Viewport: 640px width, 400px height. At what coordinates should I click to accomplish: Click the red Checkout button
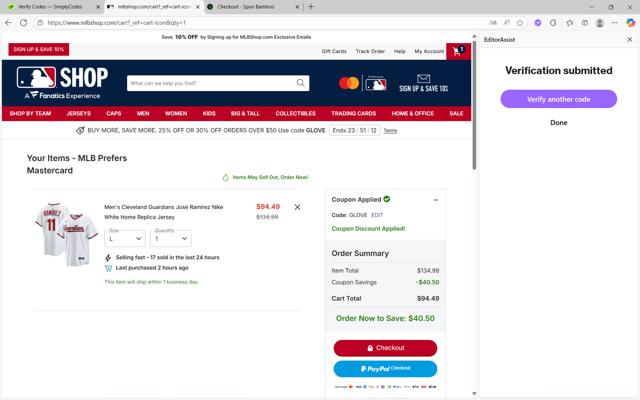385,348
